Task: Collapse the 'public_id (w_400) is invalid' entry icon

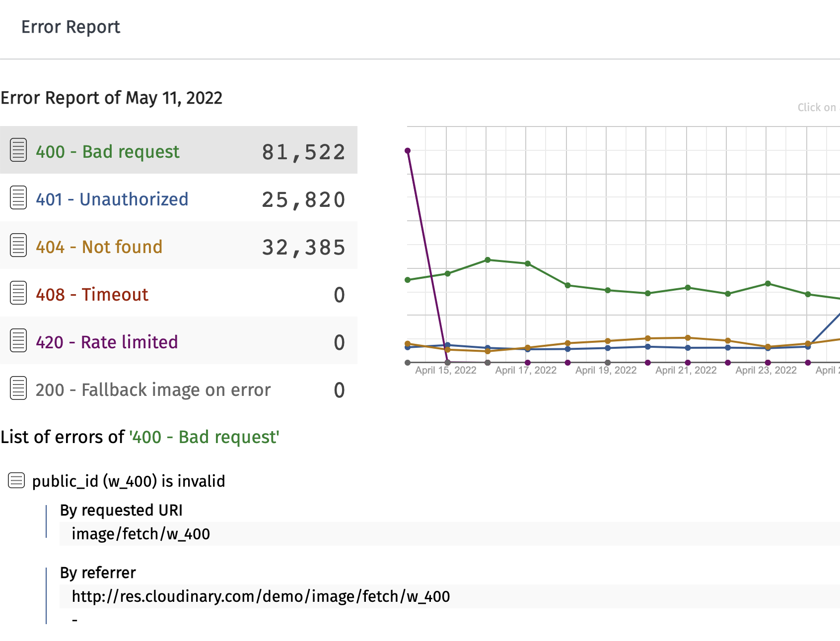Action: 16,481
